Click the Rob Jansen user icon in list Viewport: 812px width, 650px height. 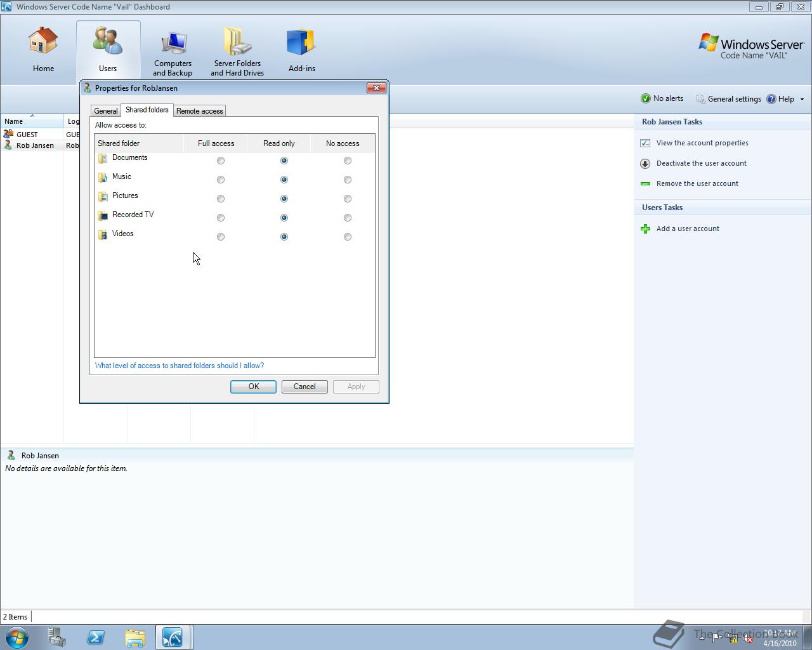pyautogui.click(x=8, y=145)
